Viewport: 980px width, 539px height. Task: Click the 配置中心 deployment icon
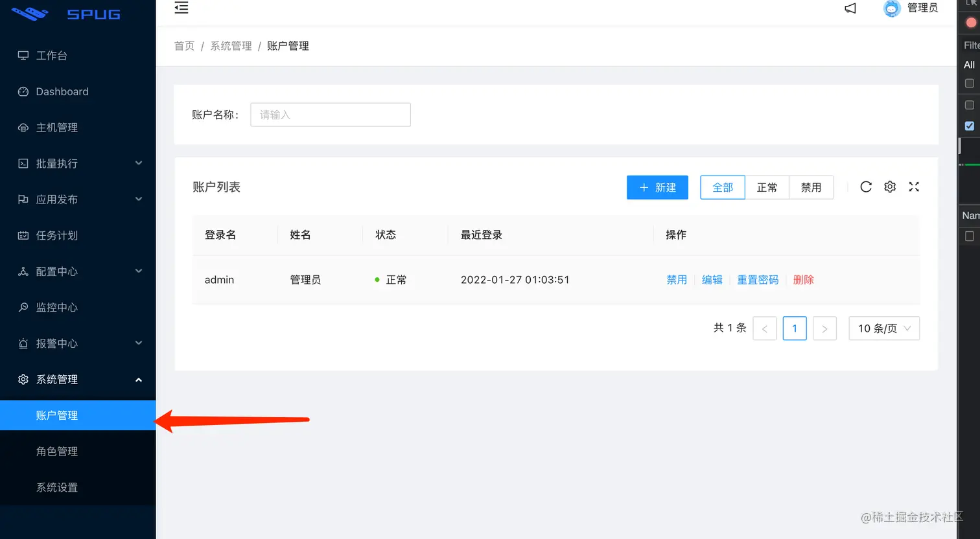[x=23, y=271]
